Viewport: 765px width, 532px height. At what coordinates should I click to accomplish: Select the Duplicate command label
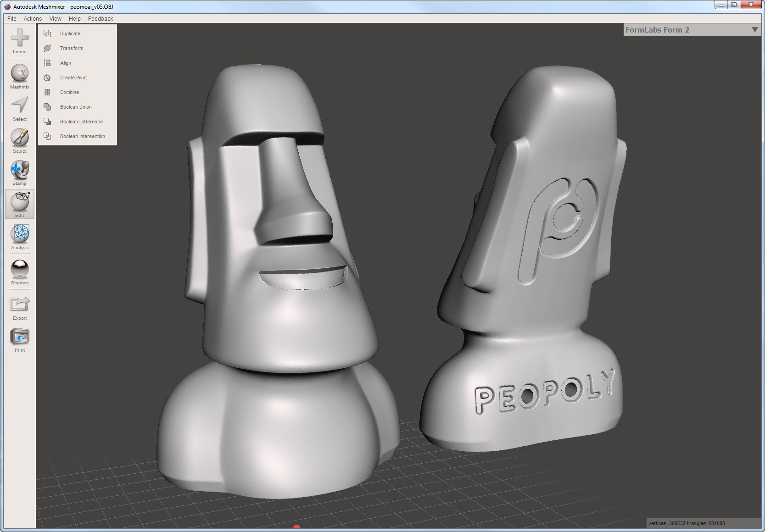[70, 33]
